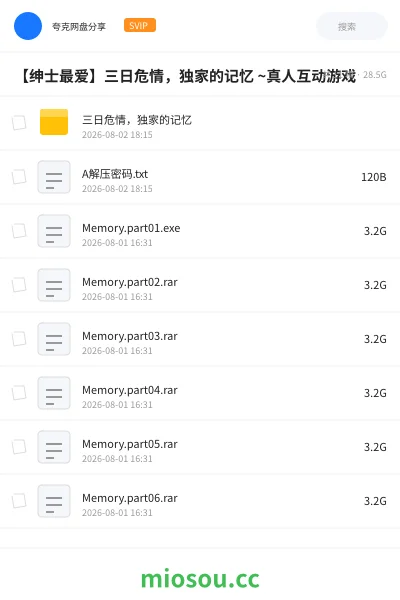Click the orange SVIP badge
400x600 pixels.
pos(140,25)
